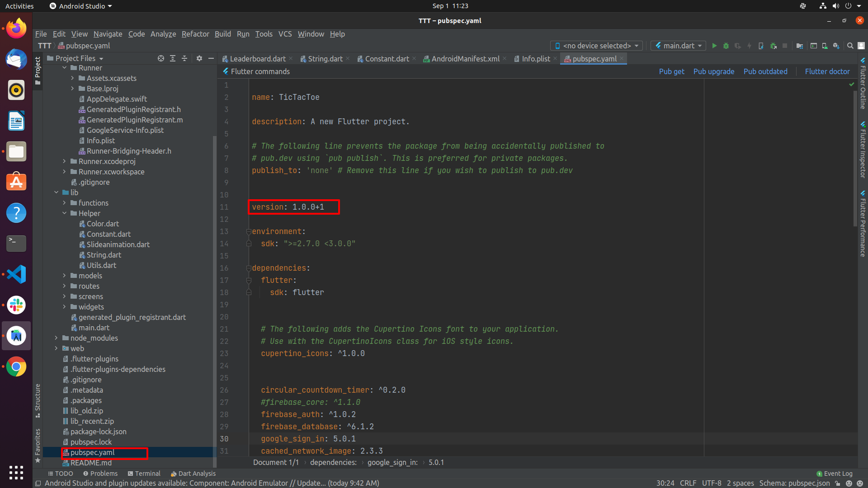This screenshot has width=868, height=488.
Task: Open the AVD Manager icon
Action: coord(825,46)
